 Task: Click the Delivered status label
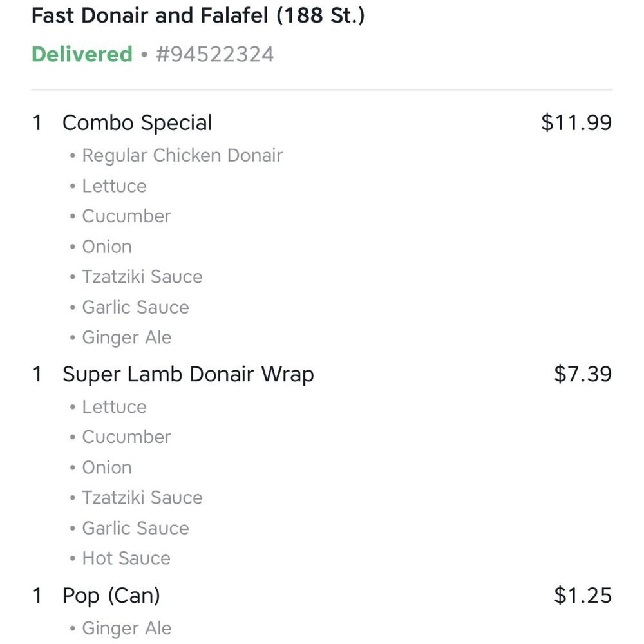click(x=82, y=54)
